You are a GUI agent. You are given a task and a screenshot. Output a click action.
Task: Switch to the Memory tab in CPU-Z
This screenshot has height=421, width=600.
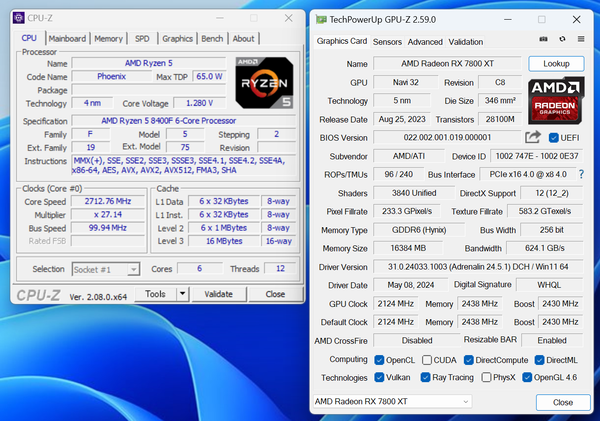point(108,39)
